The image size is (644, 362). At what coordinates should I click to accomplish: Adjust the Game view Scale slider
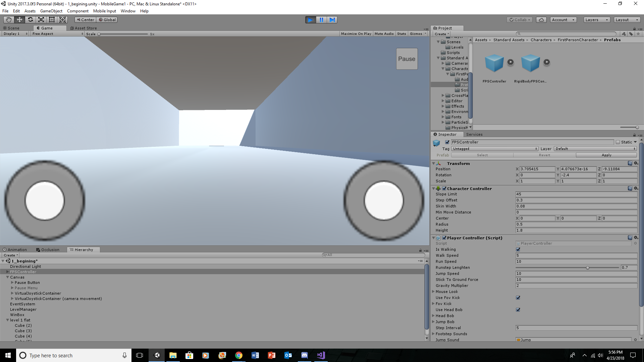[x=99, y=34]
